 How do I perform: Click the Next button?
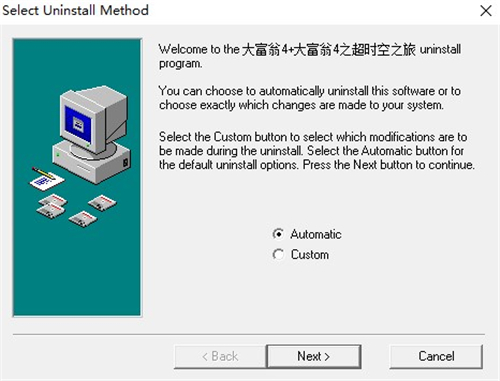tap(314, 356)
